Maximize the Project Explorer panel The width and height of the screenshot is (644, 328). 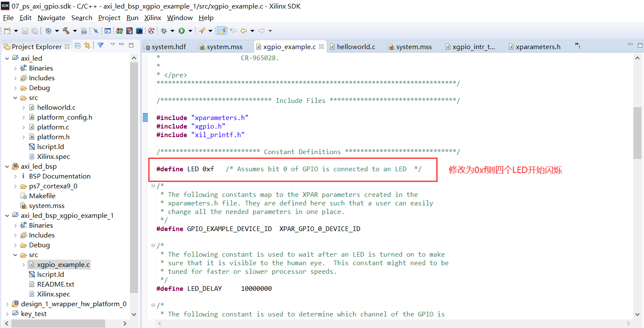click(x=131, y=45)
